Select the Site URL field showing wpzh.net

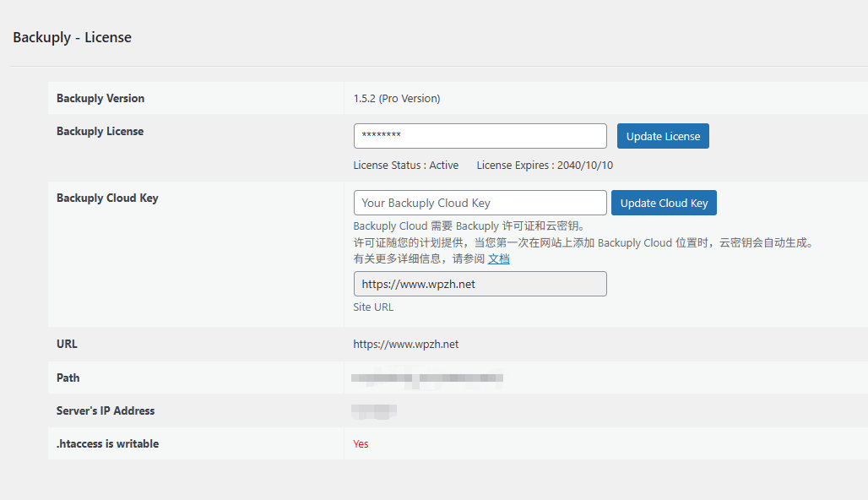(480, 284)
